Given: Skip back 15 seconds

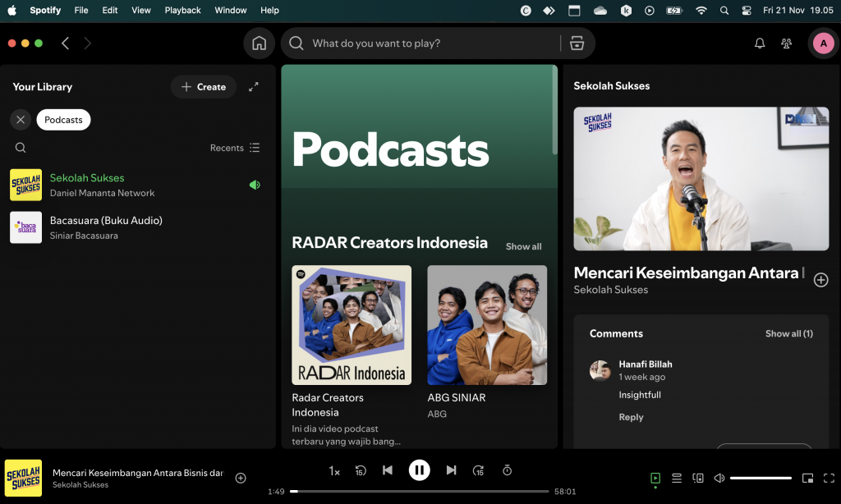Looking at the screenshot, I should point(361,470).
